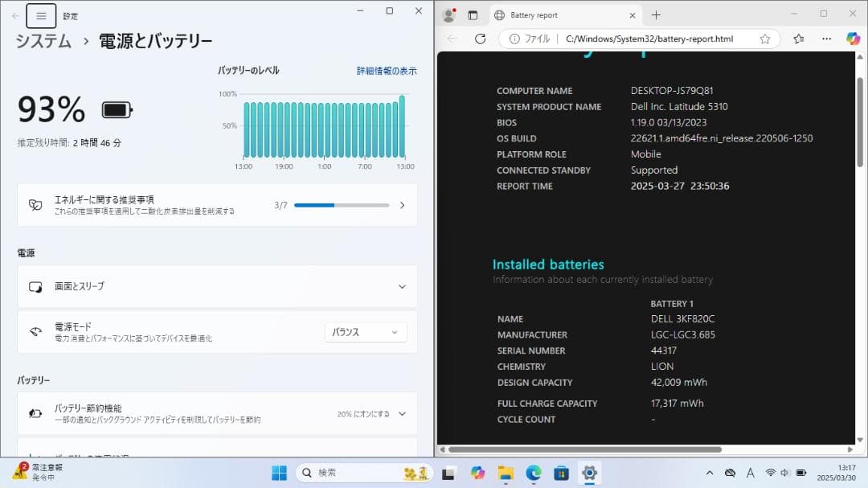This screenshot has width=868, height=488.
Task: Click the 詳細情報の表示 link
Action: [387, 71]
